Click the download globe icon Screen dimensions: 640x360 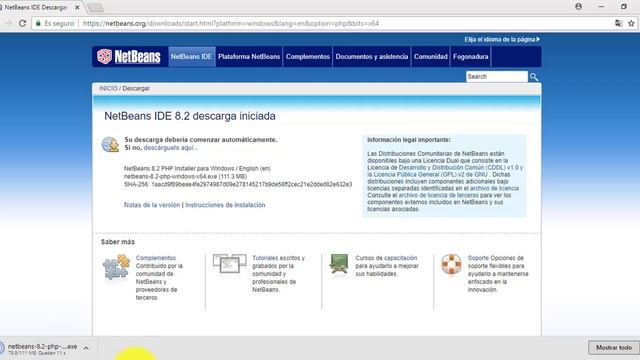(x=110, y=144)
